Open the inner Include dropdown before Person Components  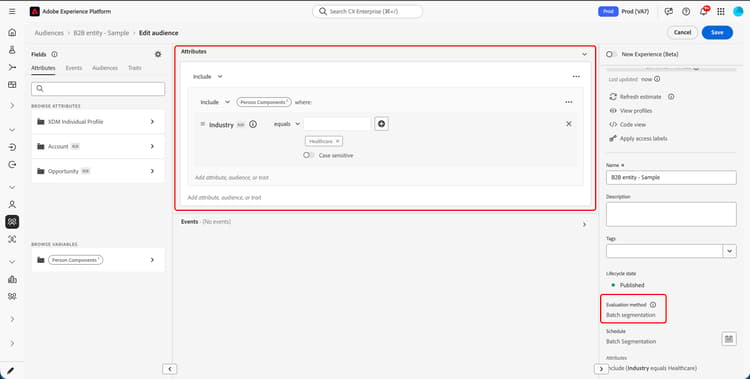215,102
